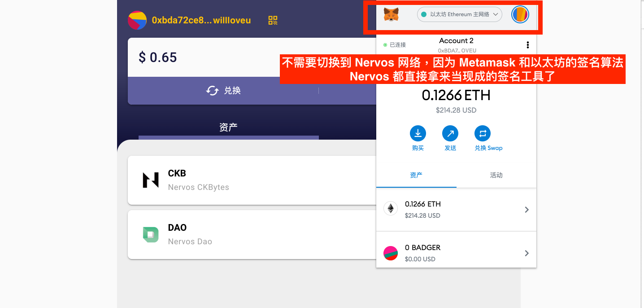Click the 已连接 connected status indicator
Viewport: 644px width, 308px height.
(x=395, y=45)
